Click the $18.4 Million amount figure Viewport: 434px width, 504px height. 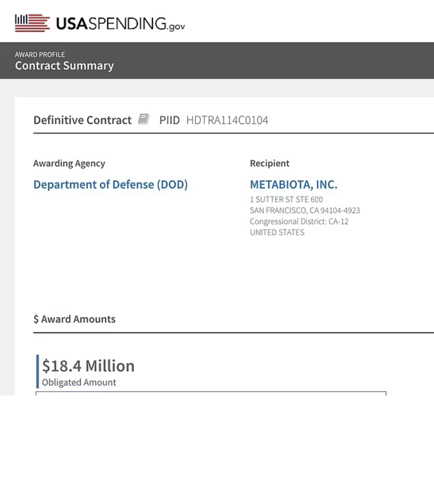(x=88, y=366)
